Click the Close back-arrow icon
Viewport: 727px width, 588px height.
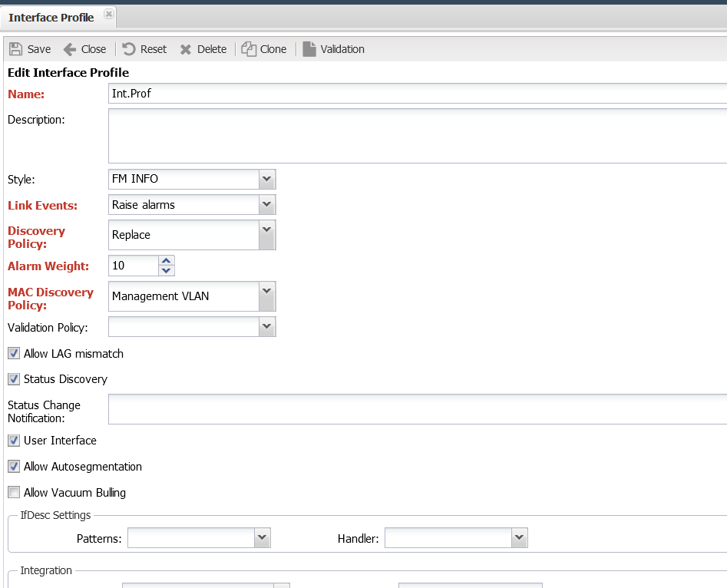click(70, 49)
